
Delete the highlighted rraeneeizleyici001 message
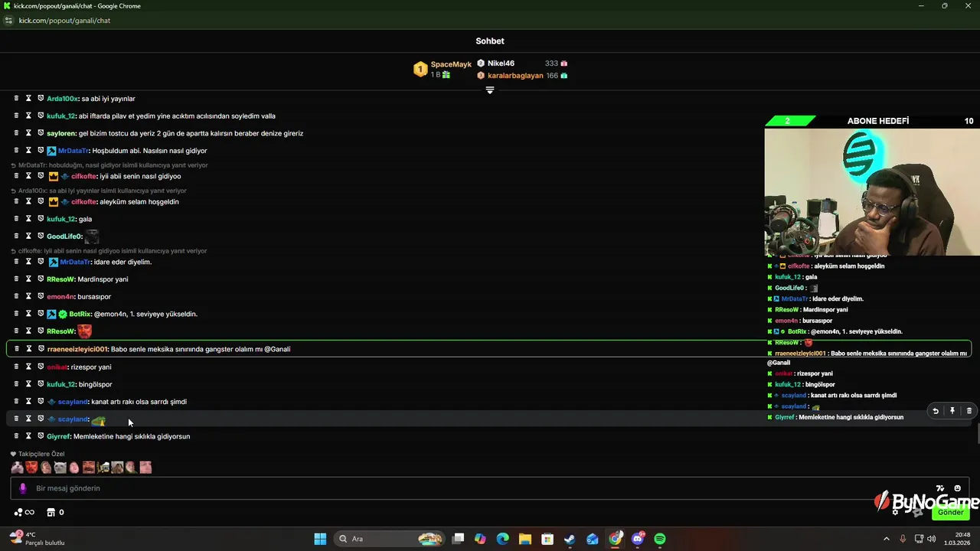click(x=16, y=349)
